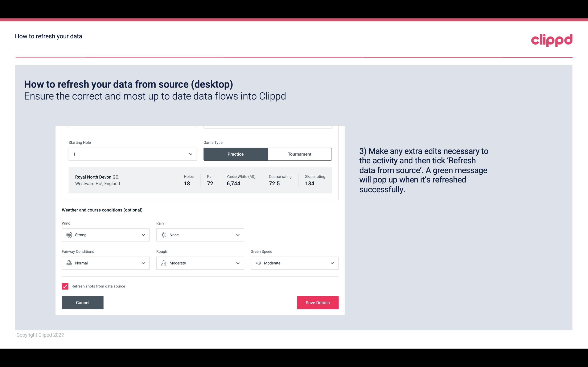Click the rain condition icon
The width and height of the screenshot is (588, 367).
click(163, 235)
